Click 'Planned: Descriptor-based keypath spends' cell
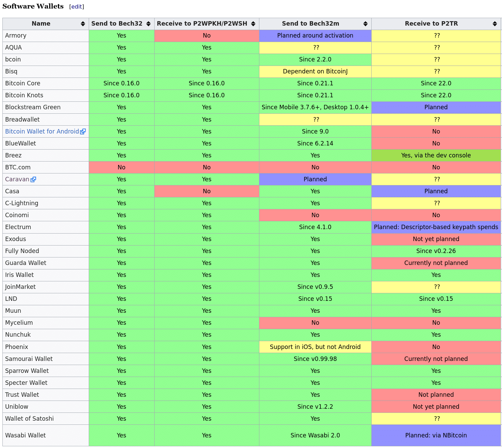502x448 pixels. pos(436,227)
